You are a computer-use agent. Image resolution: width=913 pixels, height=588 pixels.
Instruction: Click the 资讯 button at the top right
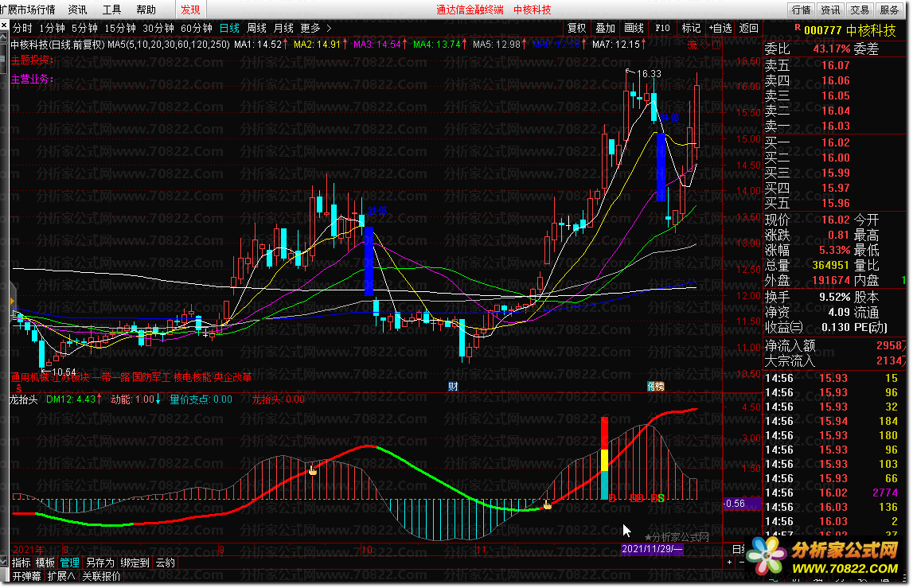830,10
